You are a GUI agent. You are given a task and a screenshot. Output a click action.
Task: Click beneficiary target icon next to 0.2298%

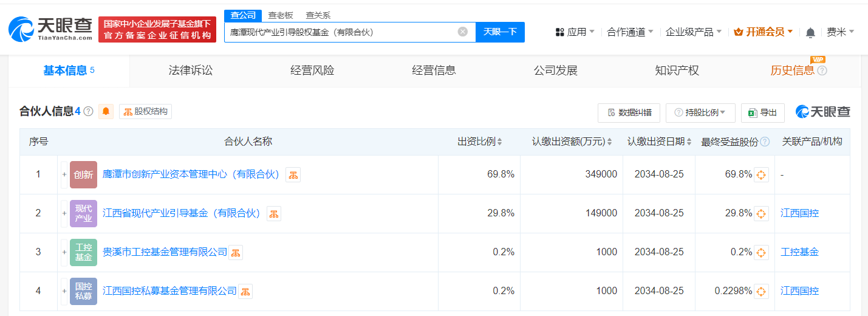[761, 292]
